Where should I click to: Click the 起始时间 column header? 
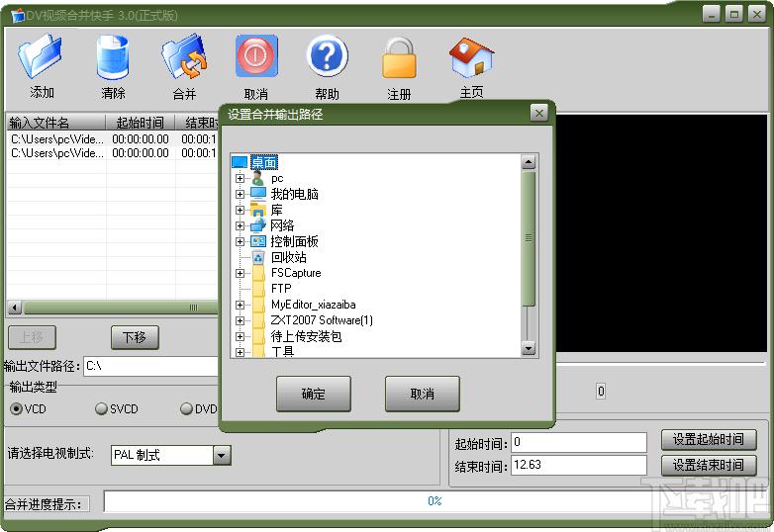[141, 122]
